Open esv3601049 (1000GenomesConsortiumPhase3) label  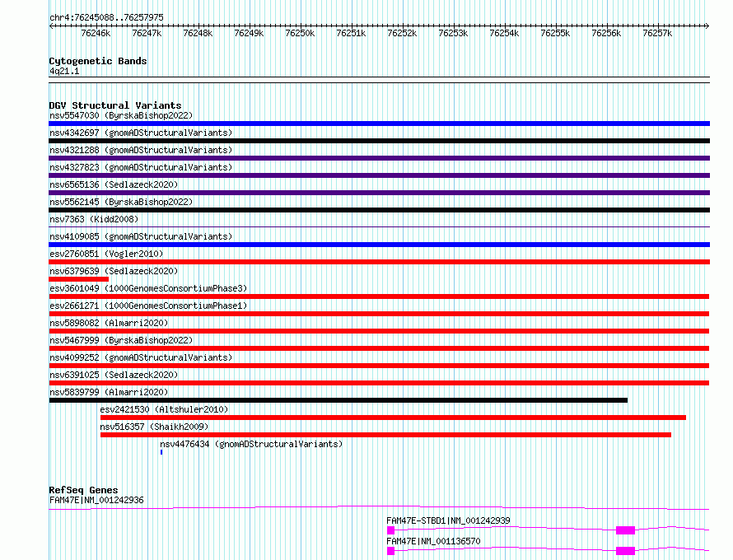148,288
